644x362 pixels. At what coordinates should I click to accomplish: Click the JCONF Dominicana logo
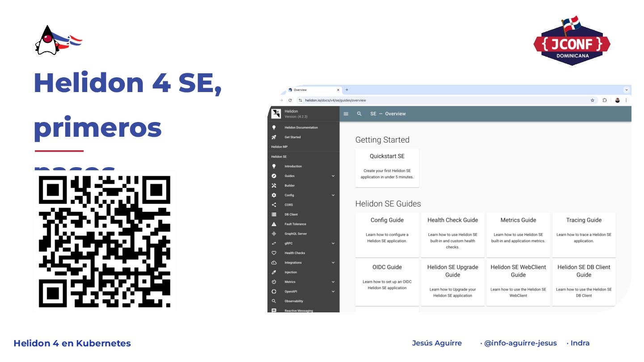tap(572, 41)
